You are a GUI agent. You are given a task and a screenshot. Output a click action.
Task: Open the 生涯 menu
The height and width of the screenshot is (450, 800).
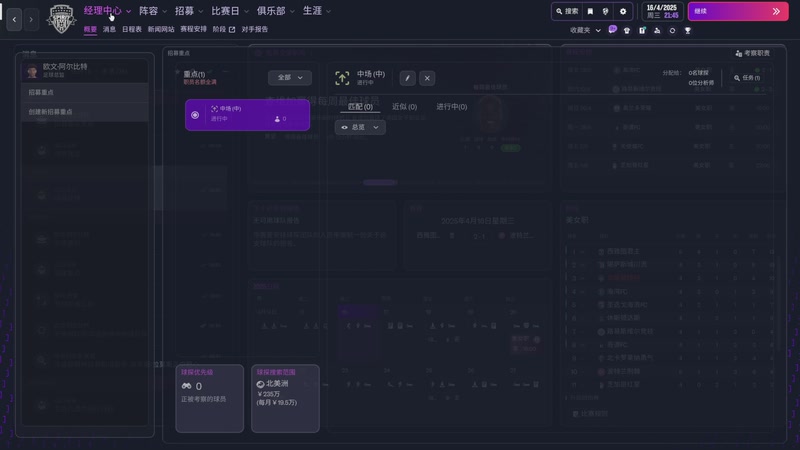(x=312, y=11)
